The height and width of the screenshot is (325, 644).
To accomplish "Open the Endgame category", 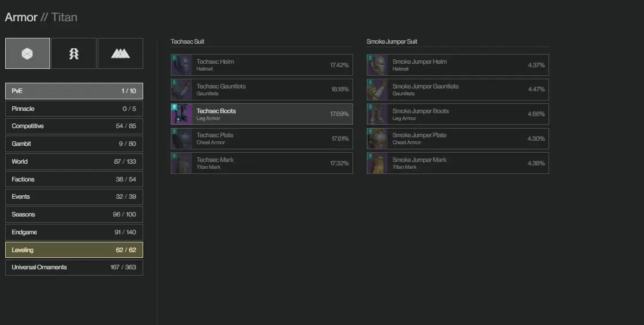I will [x=74, y=233].
